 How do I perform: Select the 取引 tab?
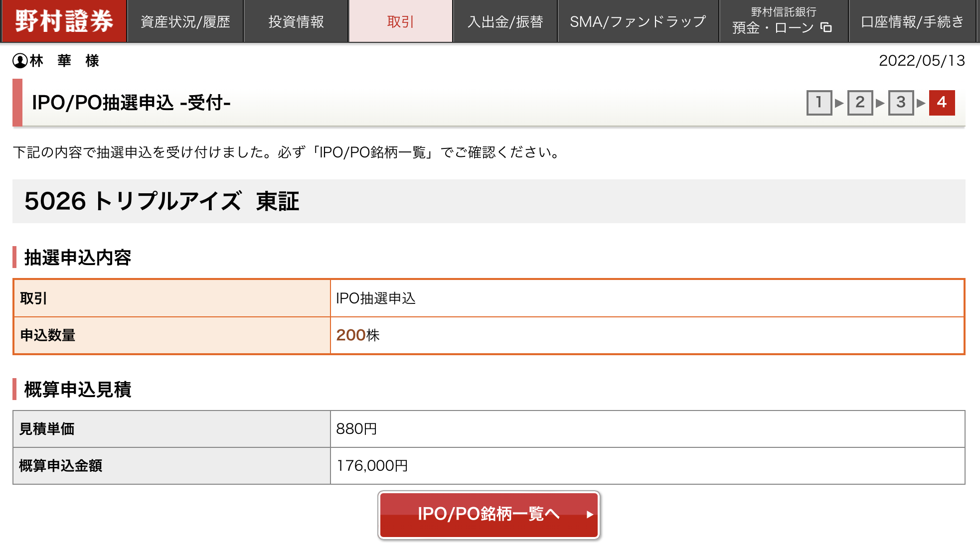(401, 21)
